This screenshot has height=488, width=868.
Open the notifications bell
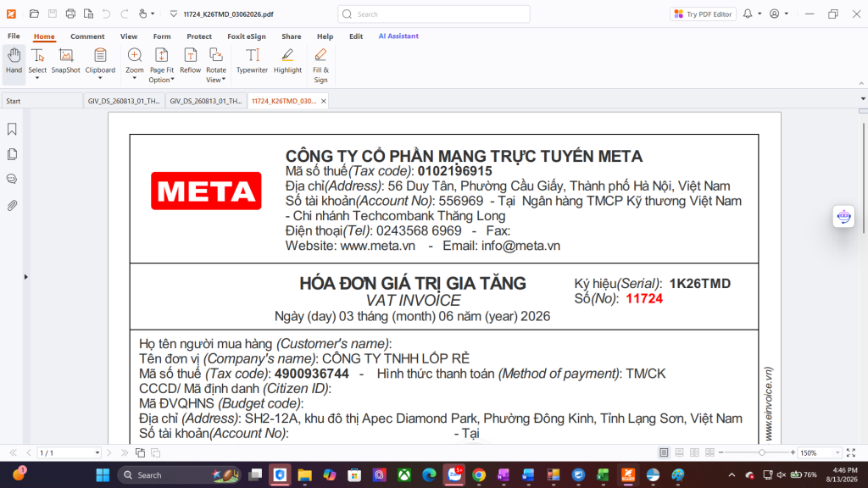(x=748, y=14)
